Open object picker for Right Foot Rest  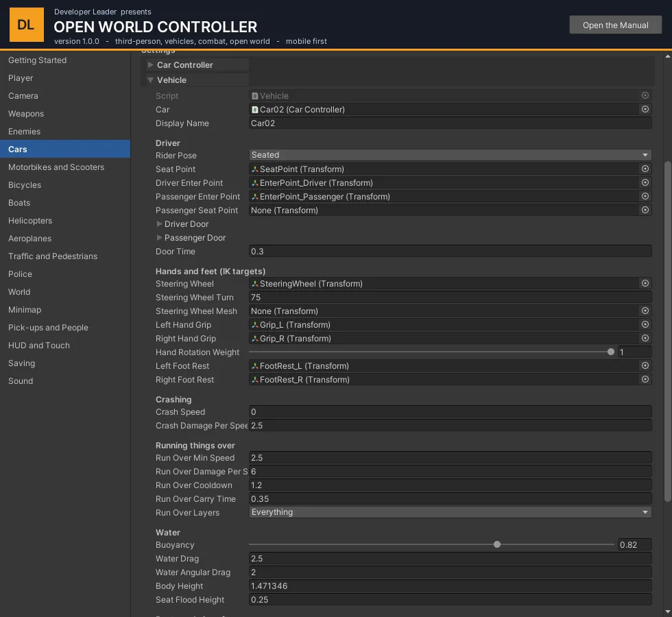645,379
